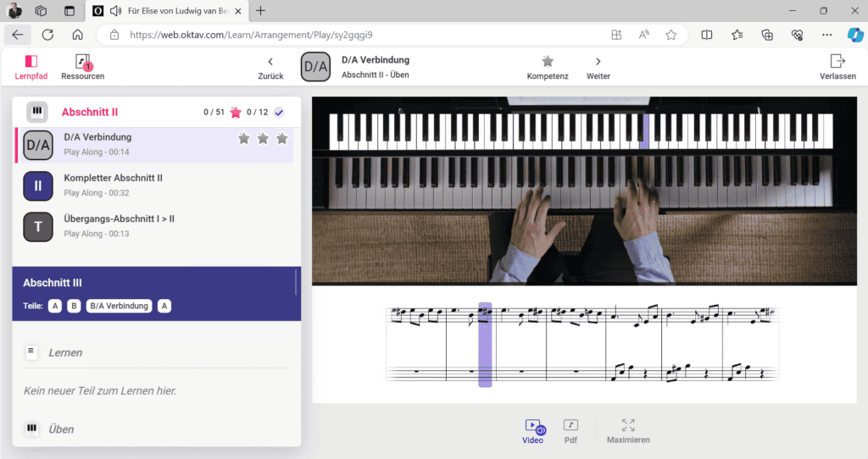868x459 pixels.
Task: Select the B/A Verbindung part chip
Action: (x=119, y=306)
